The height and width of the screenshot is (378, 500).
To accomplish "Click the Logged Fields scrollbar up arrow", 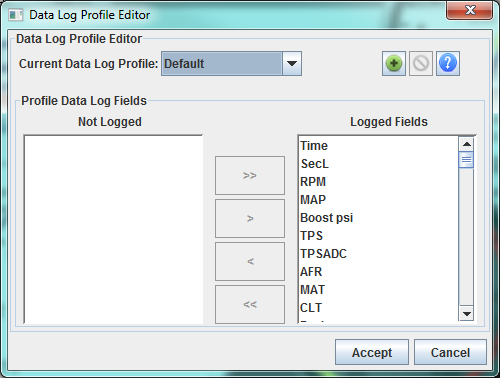I will point(466,144).
